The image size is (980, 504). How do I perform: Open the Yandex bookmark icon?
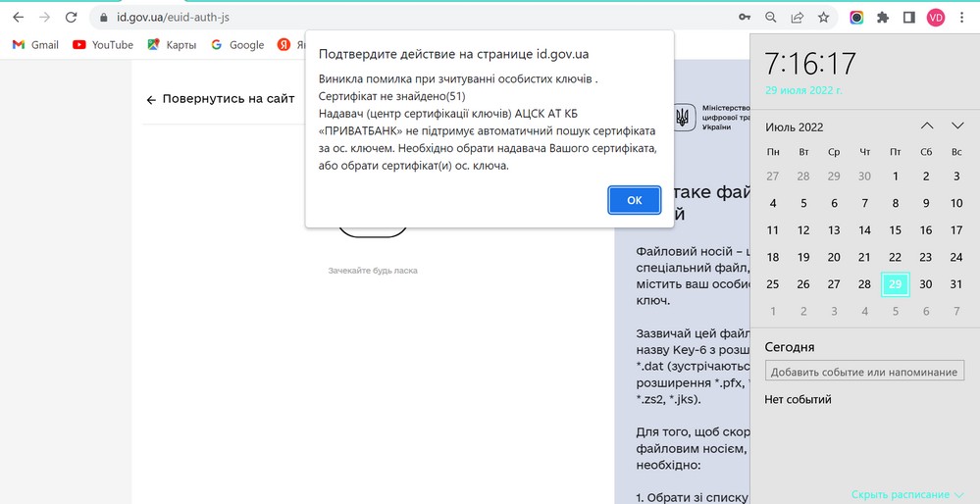tap(284, 45)
